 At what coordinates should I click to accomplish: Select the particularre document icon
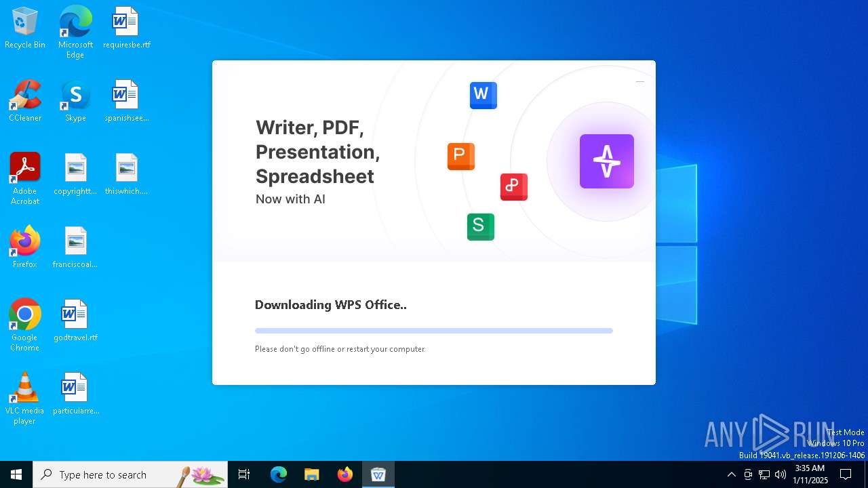pos(75,394)
